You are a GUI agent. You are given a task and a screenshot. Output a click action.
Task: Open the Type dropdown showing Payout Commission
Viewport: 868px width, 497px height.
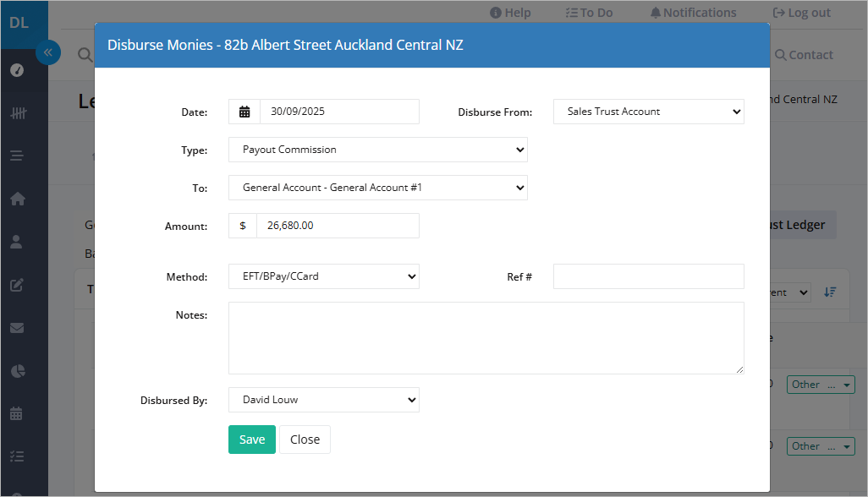(x=377, y=150)
